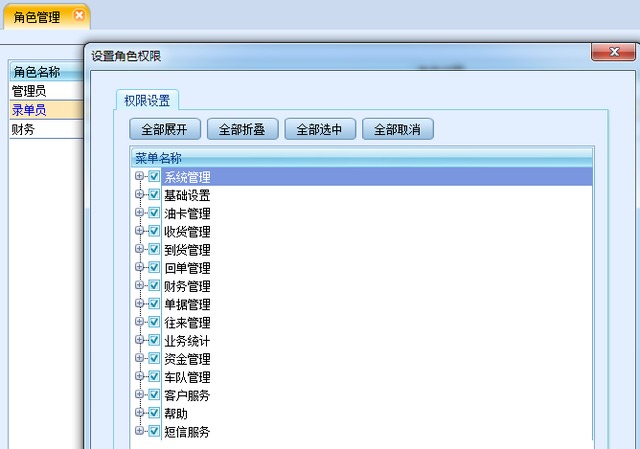The image size is (640, 449).
Task: Select the 财务管理 menu row label
Action: click(x=187, y=286)
